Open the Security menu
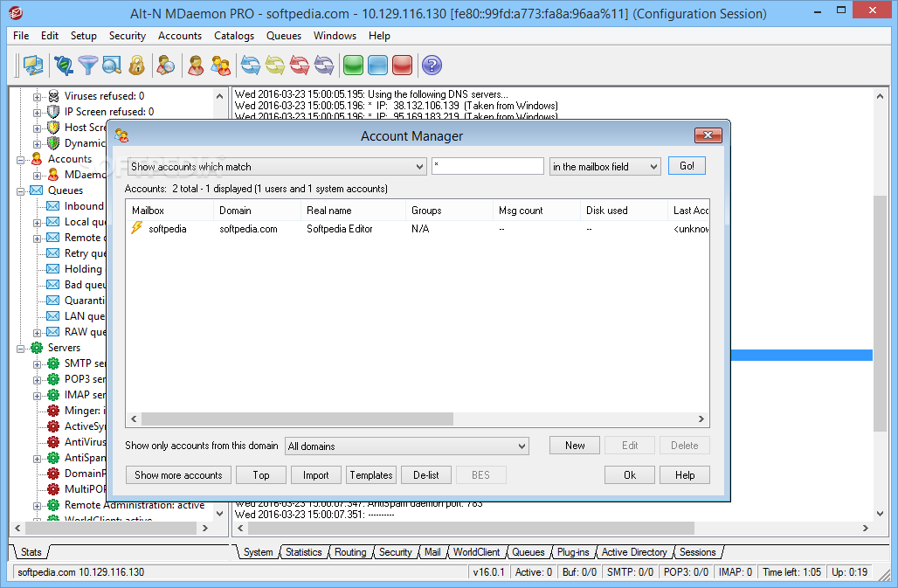Screen dimensions: 898x588 pos(128,36)
